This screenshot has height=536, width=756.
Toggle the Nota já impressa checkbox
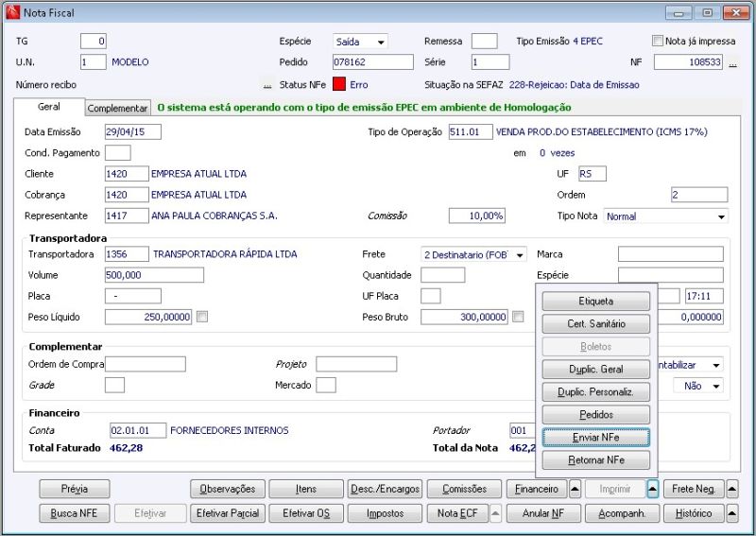657,41
